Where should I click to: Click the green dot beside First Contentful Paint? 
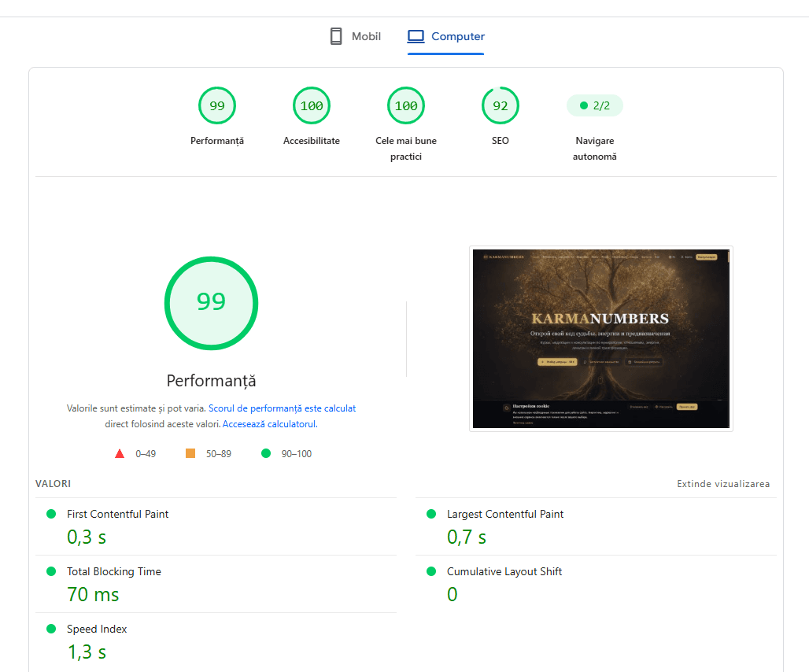[x=51, y=514]
